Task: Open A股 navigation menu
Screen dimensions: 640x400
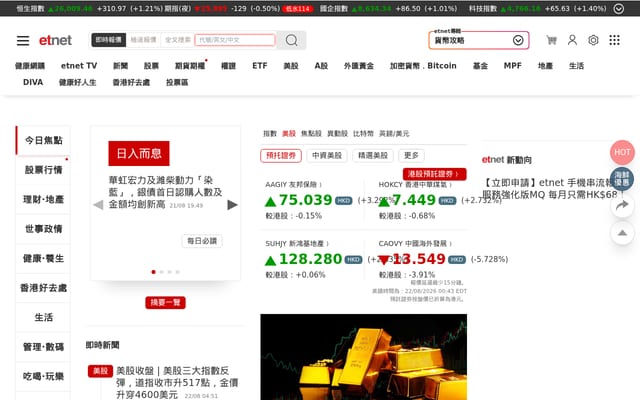Action: coord(321,66)
